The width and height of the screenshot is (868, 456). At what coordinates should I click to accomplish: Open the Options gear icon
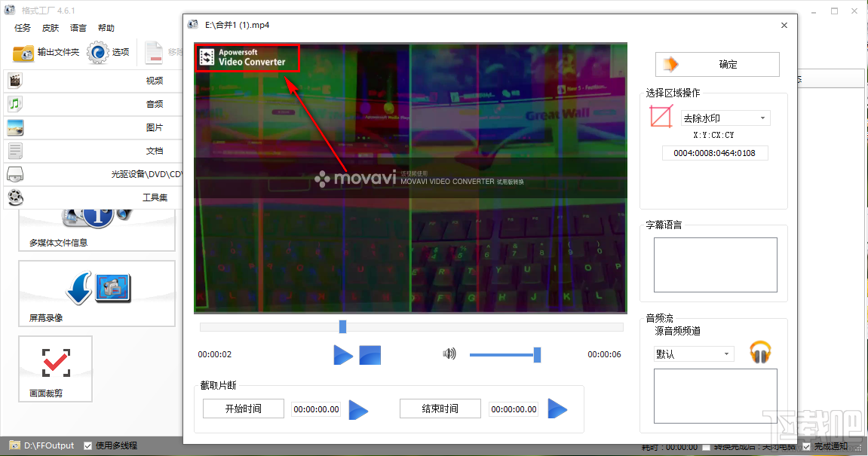click(x=98, y=53)
